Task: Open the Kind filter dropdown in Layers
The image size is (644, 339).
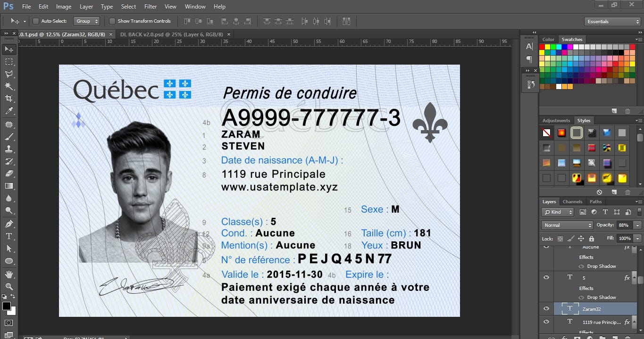Action: (x=558, y=212)
